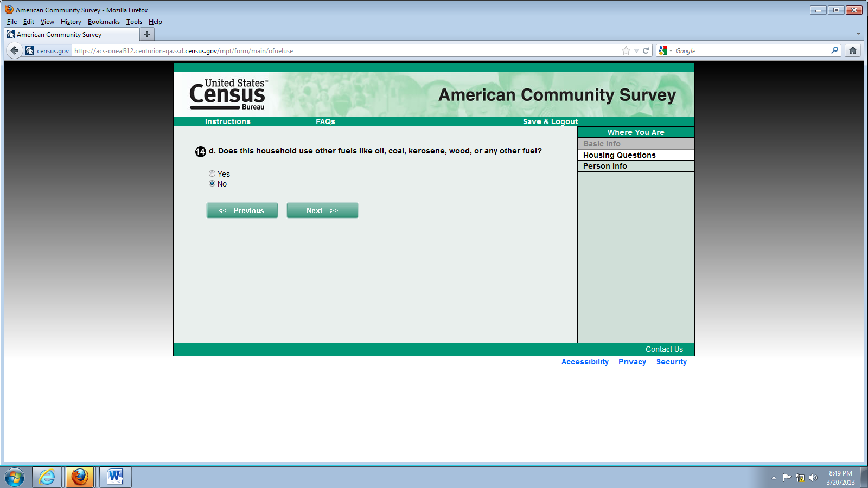This screenshot has height=488, width=868.
Task: Open Contact Us in the footer
Action: (x=664, y=349)
